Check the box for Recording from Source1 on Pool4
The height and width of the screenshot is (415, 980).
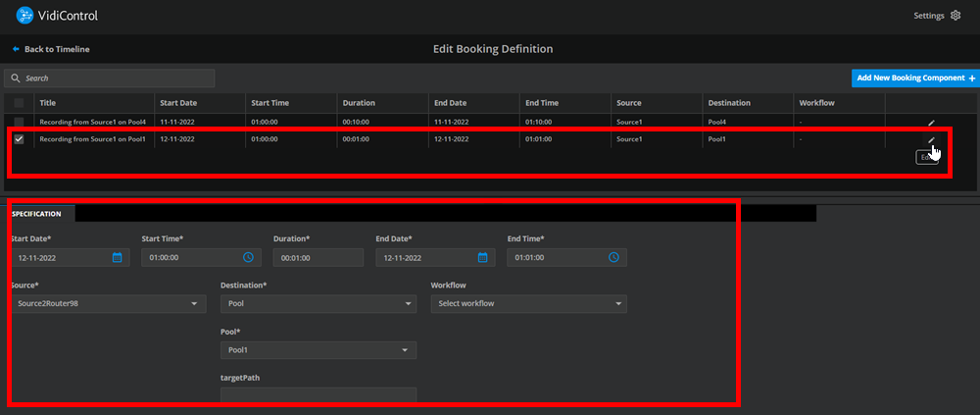point(19,122)
